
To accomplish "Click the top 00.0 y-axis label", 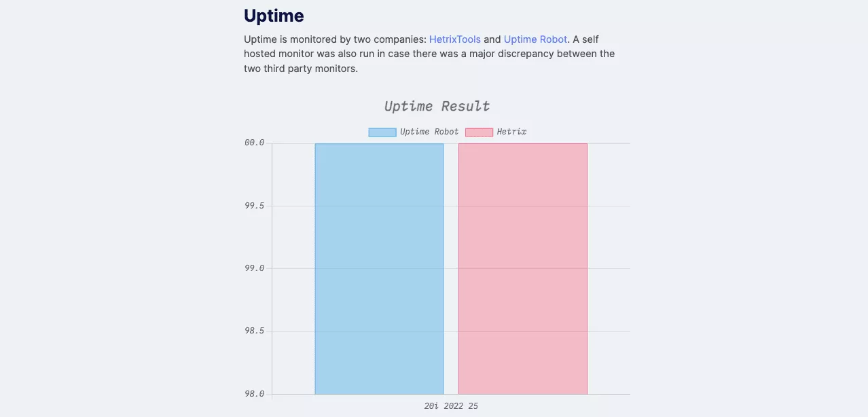I will pos(254,143).
